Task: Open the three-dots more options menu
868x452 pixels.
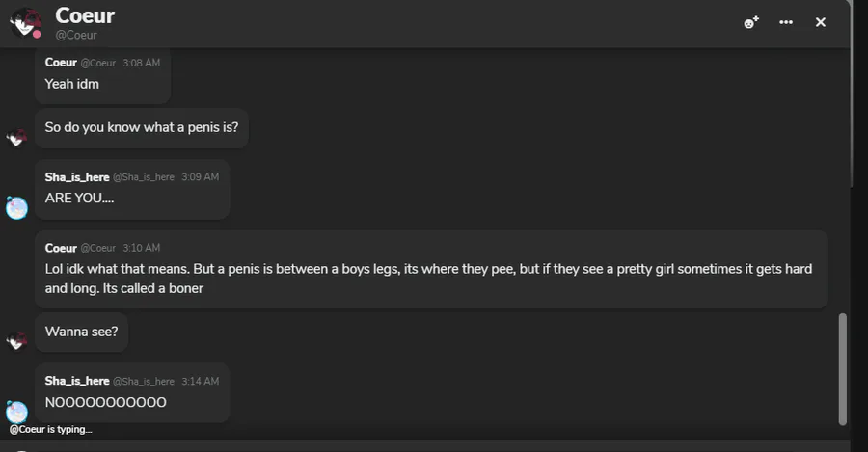Action: (786, 22)
